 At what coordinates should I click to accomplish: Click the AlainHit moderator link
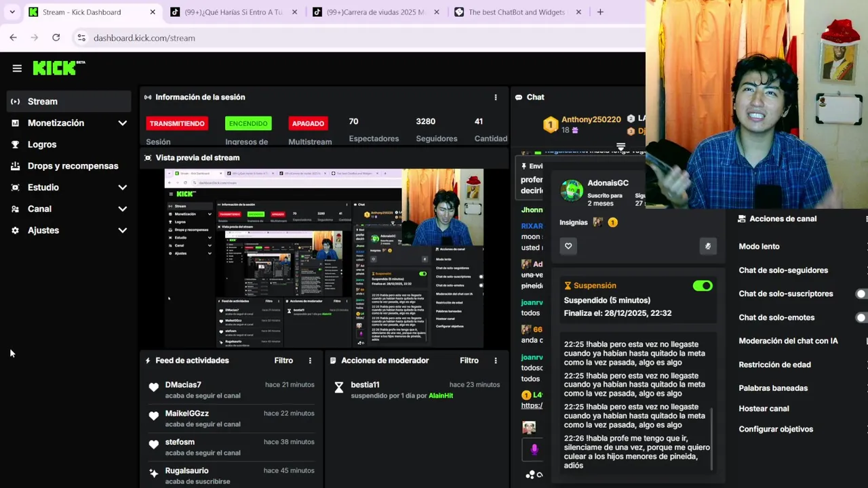pyautogui.click(x=441, y=396)
